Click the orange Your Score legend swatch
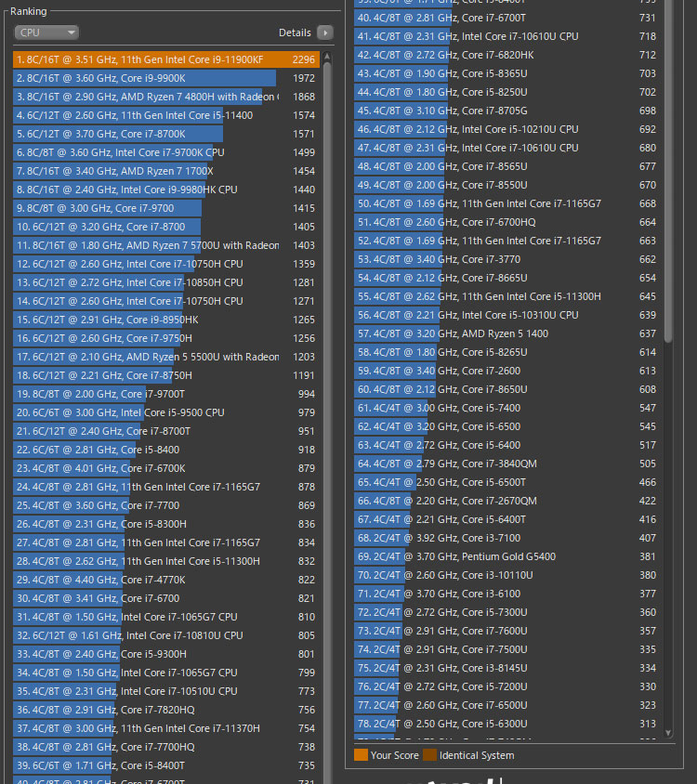Screen dimensions: 697x784 pos(361,755)
